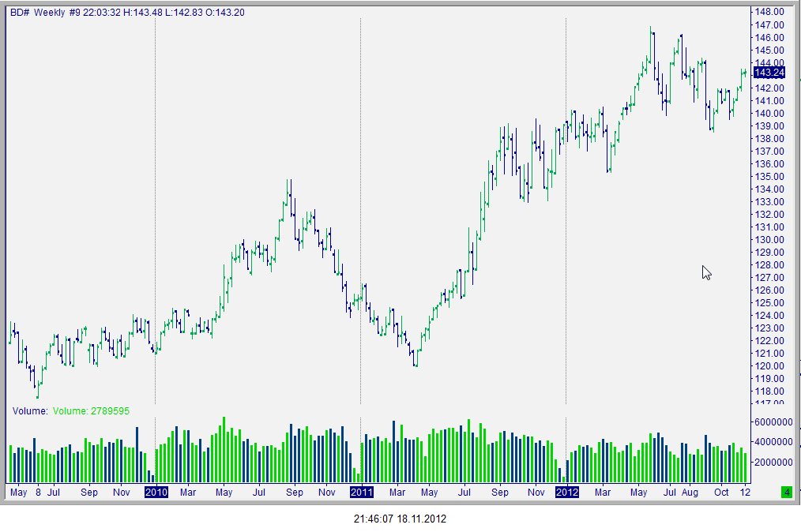Image resolution: width=801 pixels, height=532 pixels.
Task: Select the O:143.20 open value in header
Action: 225,13
